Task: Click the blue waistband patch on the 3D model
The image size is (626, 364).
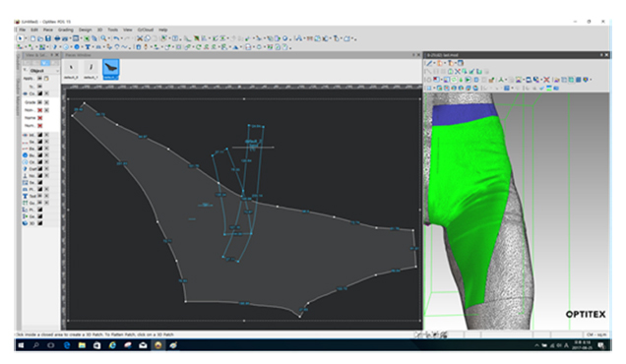Action: [x=466, y=113]
